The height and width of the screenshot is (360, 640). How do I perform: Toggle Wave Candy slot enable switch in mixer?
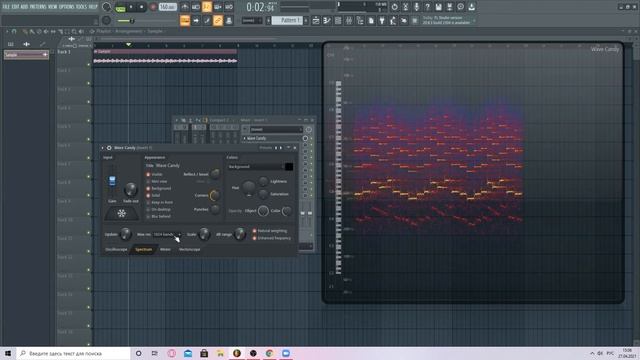(x=305, y=138)
